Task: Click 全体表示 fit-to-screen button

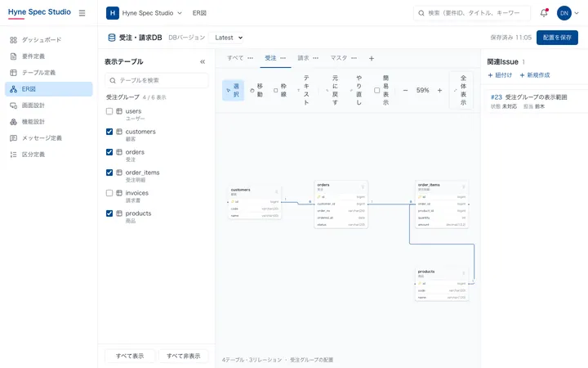Action: point(461,90)
